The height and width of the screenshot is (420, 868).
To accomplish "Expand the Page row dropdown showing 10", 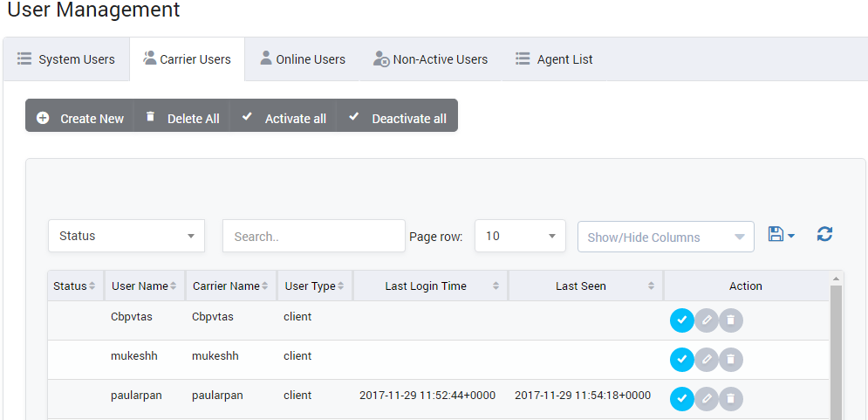I will coord(520,236).
